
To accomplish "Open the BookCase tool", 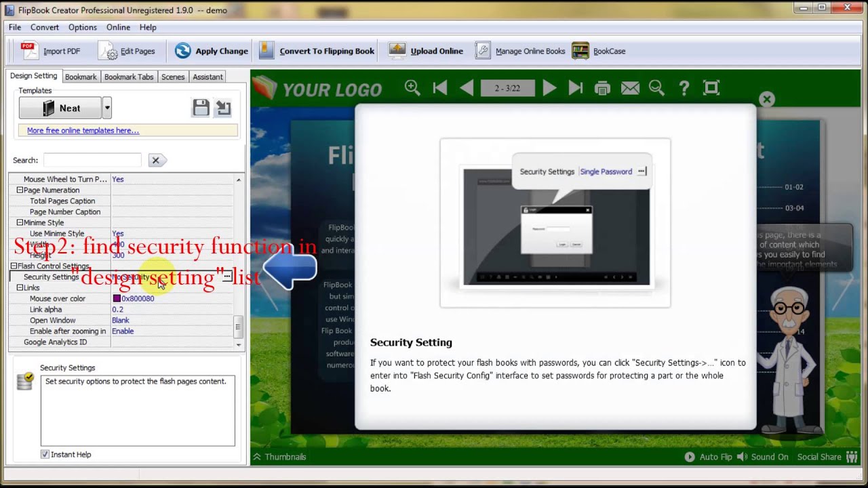I will pyautogui.click(x=599, y=51).
